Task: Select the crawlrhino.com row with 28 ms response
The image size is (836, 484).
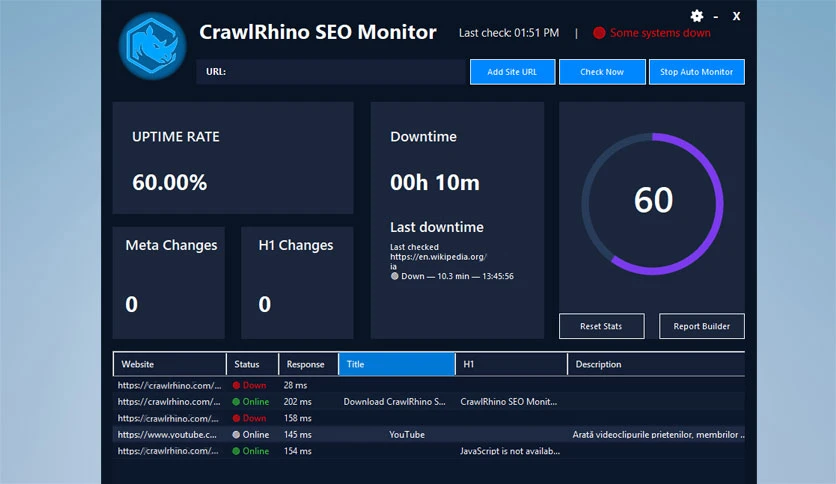Action: [x=429, y=385]
